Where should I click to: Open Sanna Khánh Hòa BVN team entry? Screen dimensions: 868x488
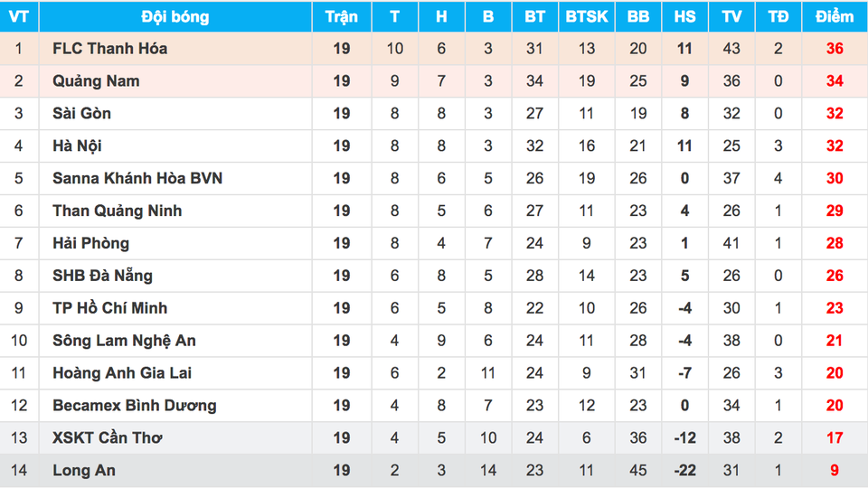137,178
